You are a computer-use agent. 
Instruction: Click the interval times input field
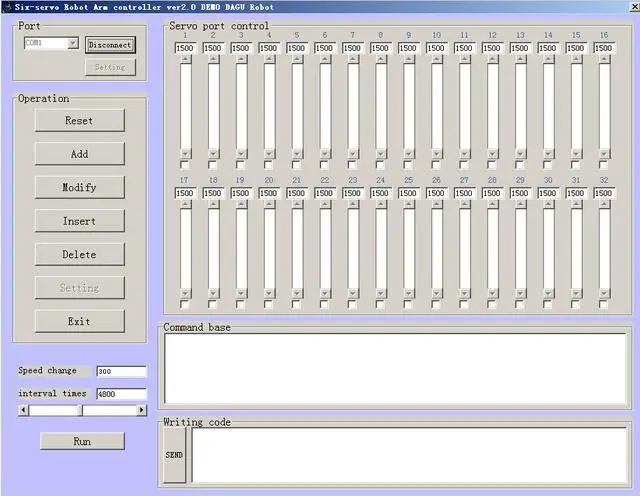pyautogui.click(x=121, y=394)
